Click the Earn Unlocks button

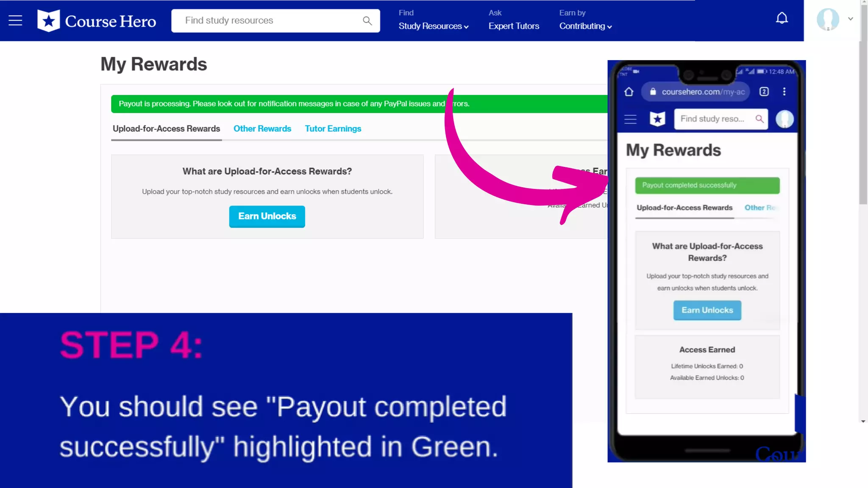267,216
